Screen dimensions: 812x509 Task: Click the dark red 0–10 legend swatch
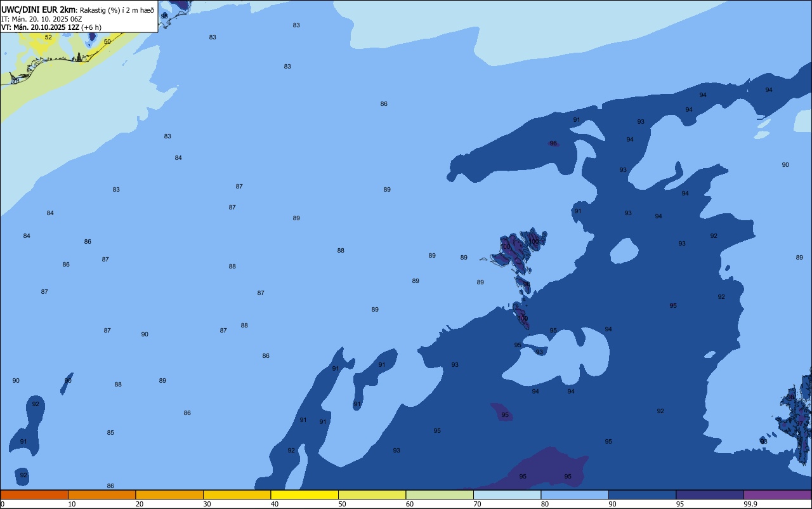coord(34,494)
